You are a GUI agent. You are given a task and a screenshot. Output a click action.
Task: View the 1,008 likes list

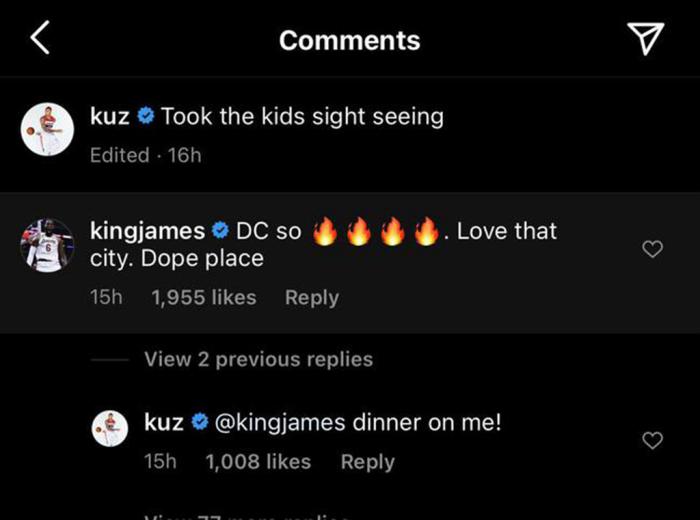[x=258, y=462]
